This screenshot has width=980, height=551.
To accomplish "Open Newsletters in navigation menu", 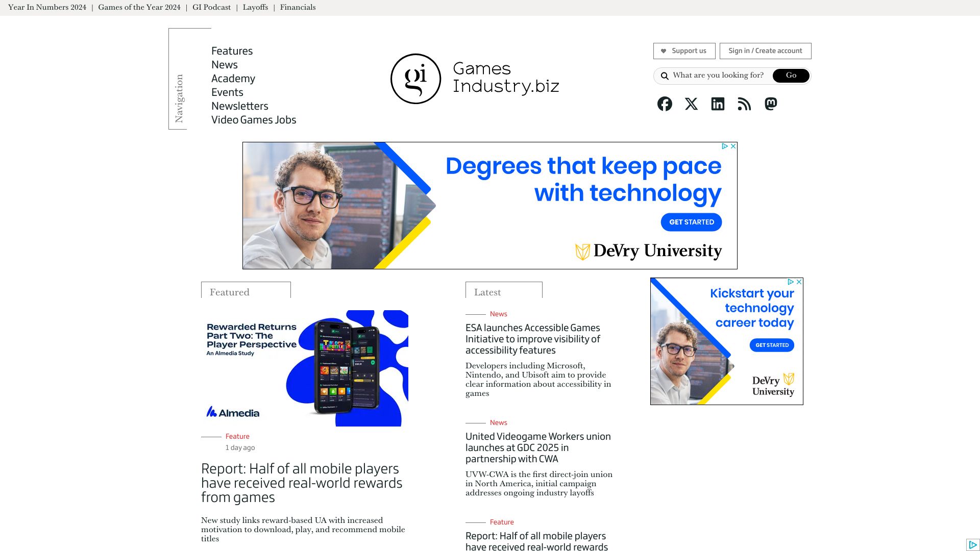I will pos(239,106).
